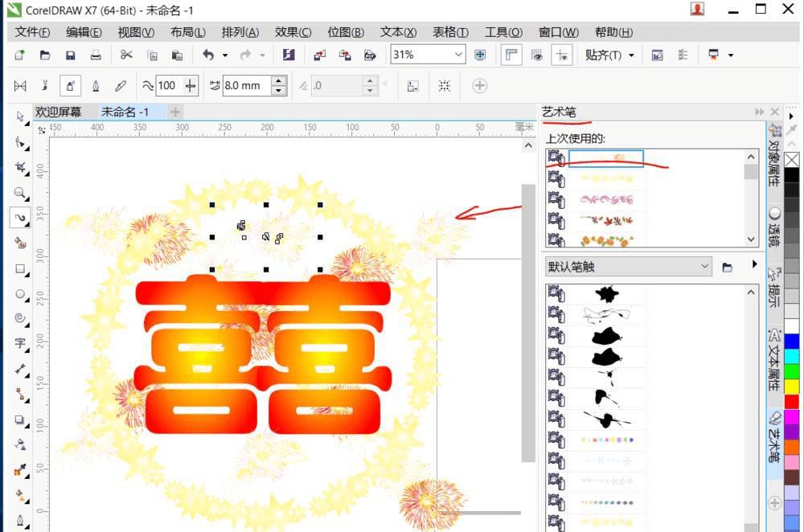Select the Crop tool
The height and width of the screenshot is (532, 804).
click(x=20, y=167)
